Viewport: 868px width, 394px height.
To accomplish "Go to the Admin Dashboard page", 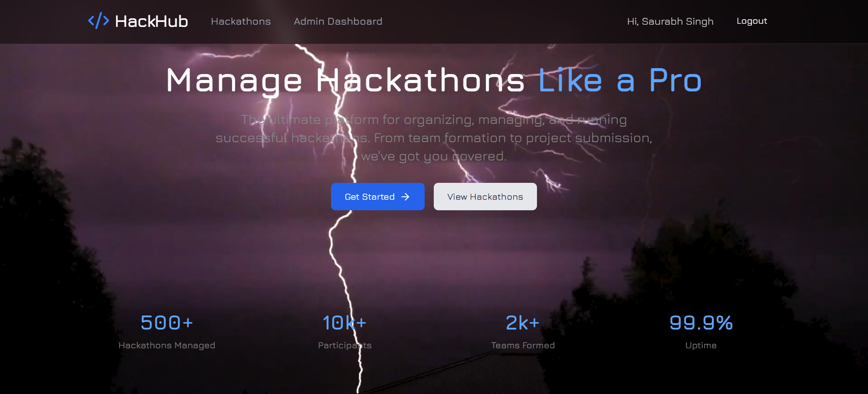I will click(x=338, y=21).
